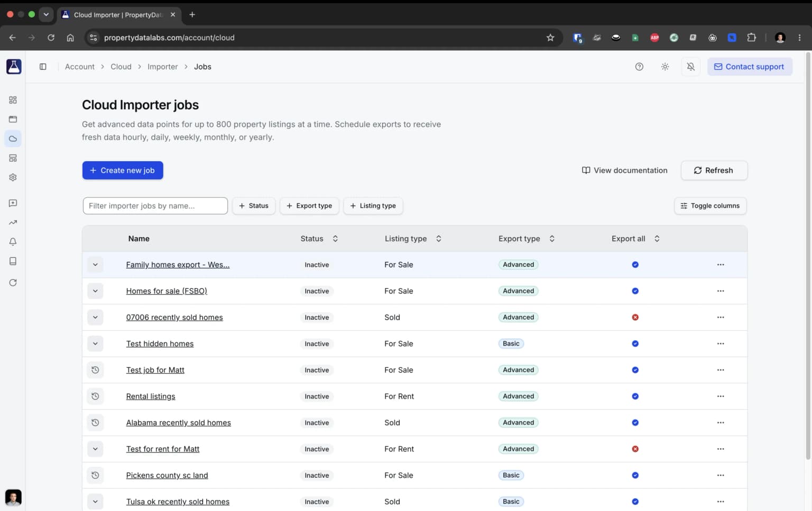Open actions menu for Homes for sale (FSBO)
Image resolution: width=812 pixels, height=511 pixels.
[721, 291]
